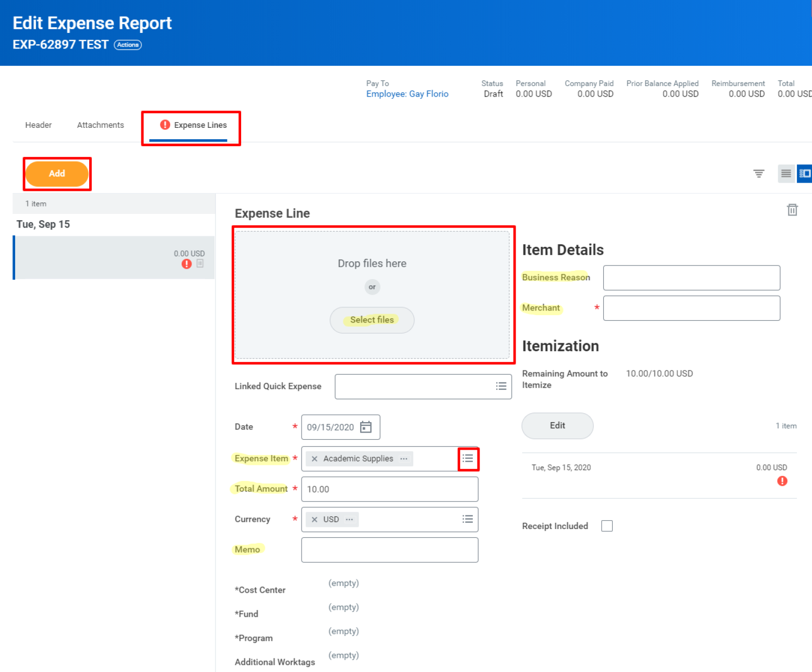Click the Actions button beside EXP-62897 TEST

click(128, 45)
